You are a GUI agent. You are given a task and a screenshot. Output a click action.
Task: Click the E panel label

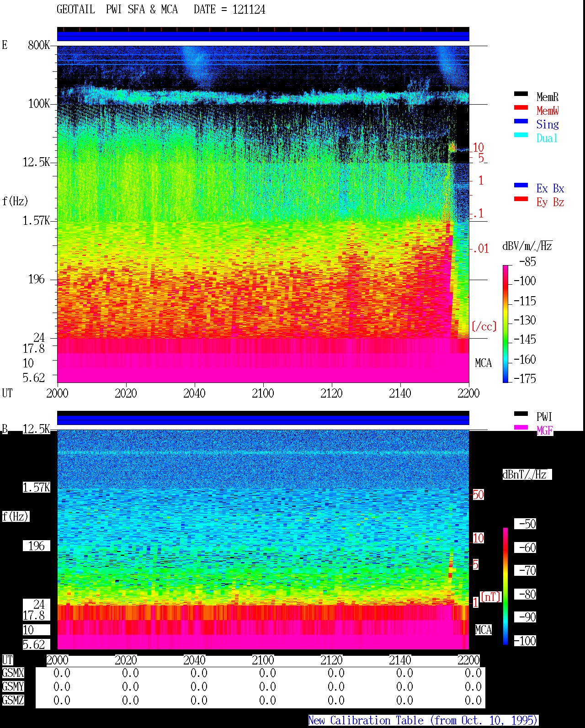coord(5,45)
